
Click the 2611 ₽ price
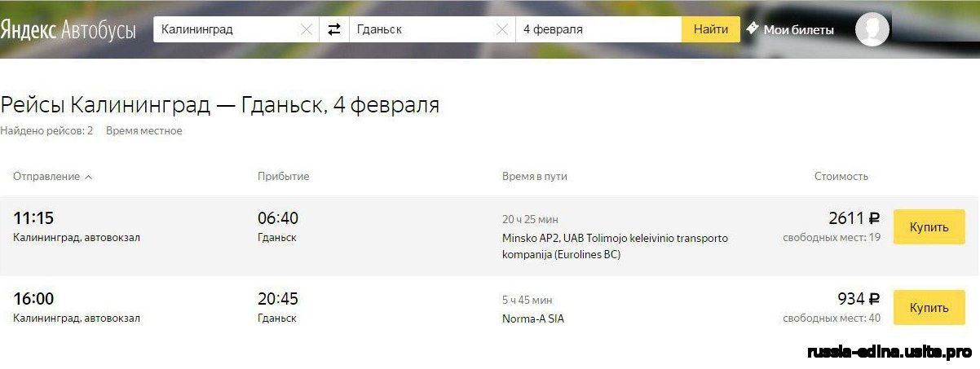[854, 218]
